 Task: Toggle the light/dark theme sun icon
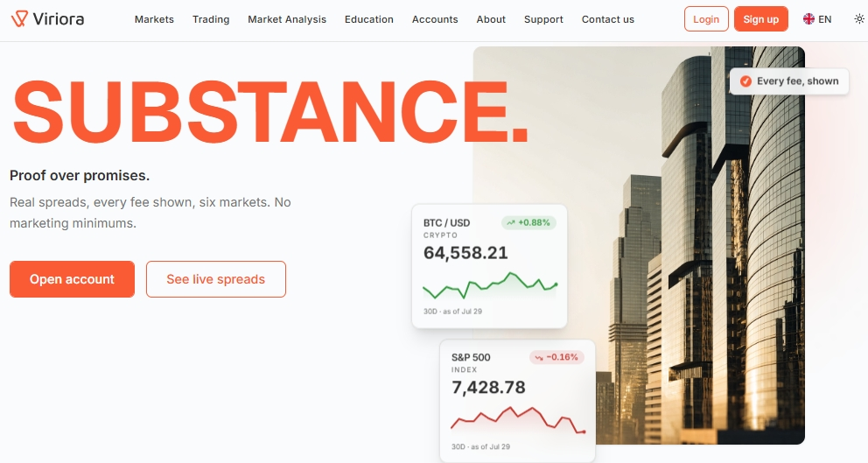coord(858,19)
